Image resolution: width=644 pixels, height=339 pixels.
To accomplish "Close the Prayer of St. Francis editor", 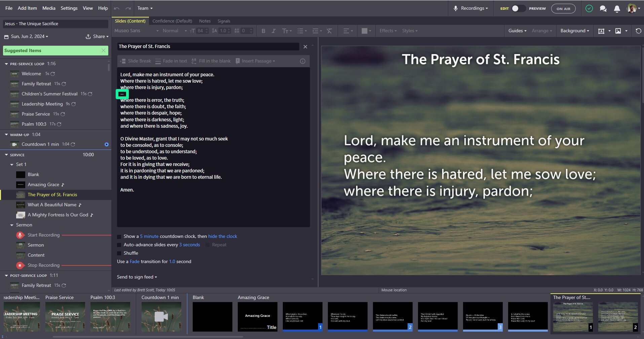I will tap(305, 47).
